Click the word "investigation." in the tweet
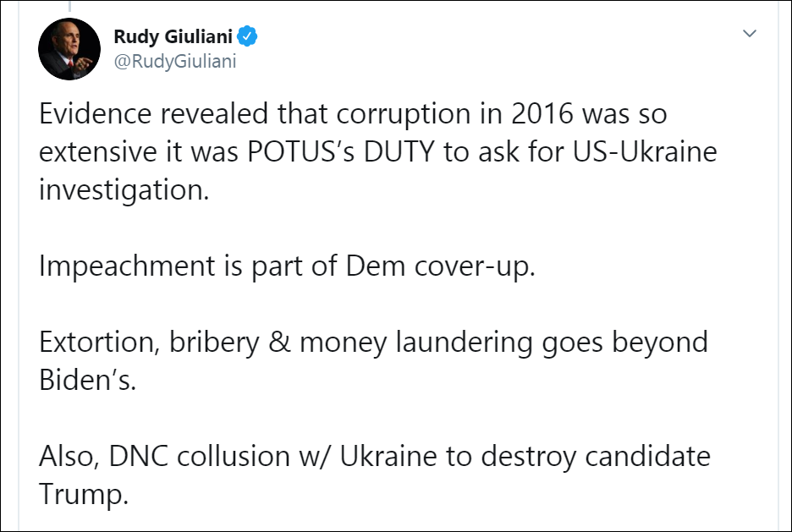The image size is (792, 532). pyautogui.click(x=124, y=190)
